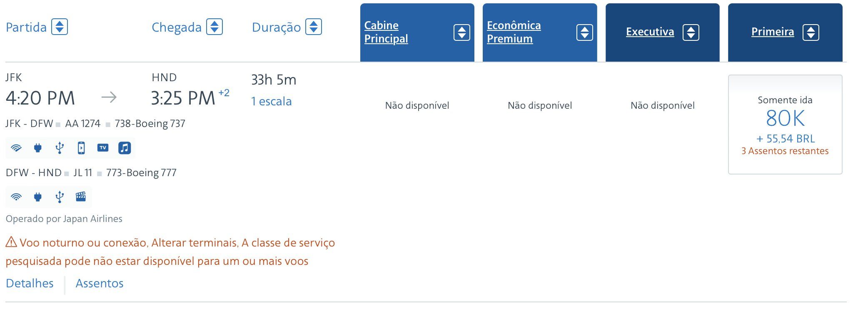Viewport: 868px width, 309px height.
Task: Click the warning triangle icon next to Voo noturno
Action: tap(11, 242)
